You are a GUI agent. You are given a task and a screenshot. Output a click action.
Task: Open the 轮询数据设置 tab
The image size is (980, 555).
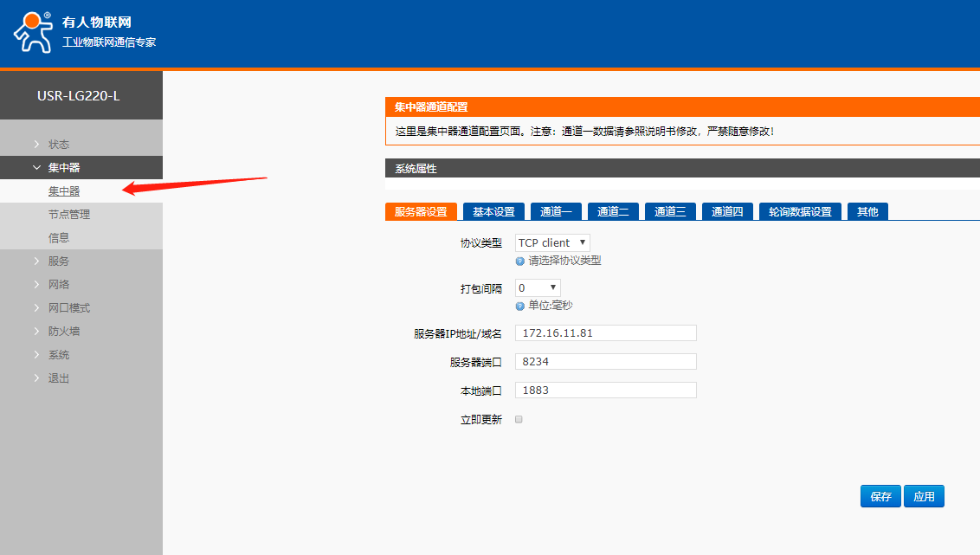799,212
